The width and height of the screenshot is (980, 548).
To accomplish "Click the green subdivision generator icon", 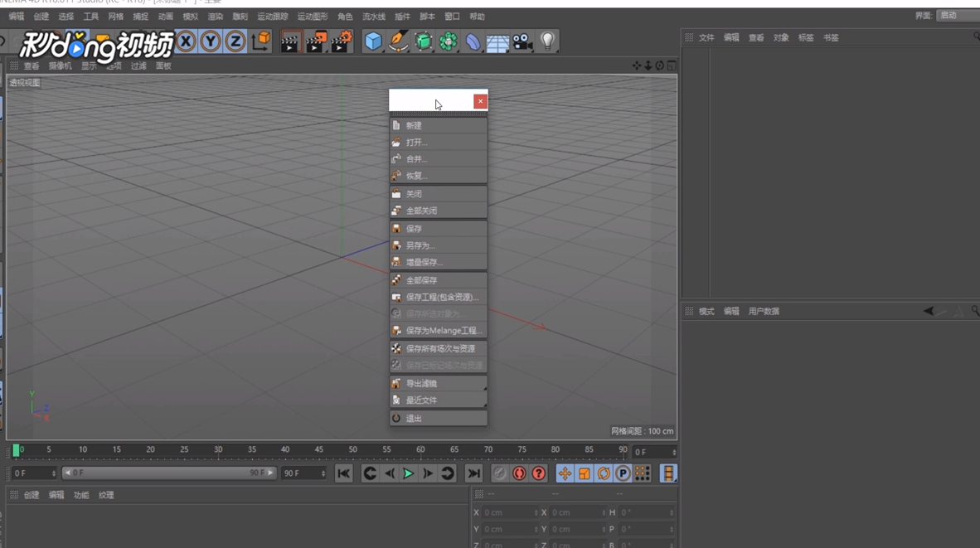I will click(423, 41).
